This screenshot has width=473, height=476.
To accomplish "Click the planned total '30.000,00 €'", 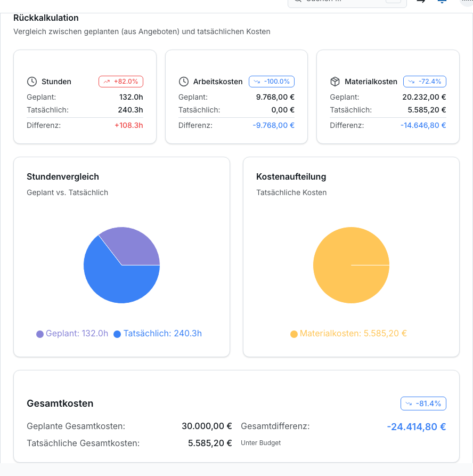I will tap(207, 426).
